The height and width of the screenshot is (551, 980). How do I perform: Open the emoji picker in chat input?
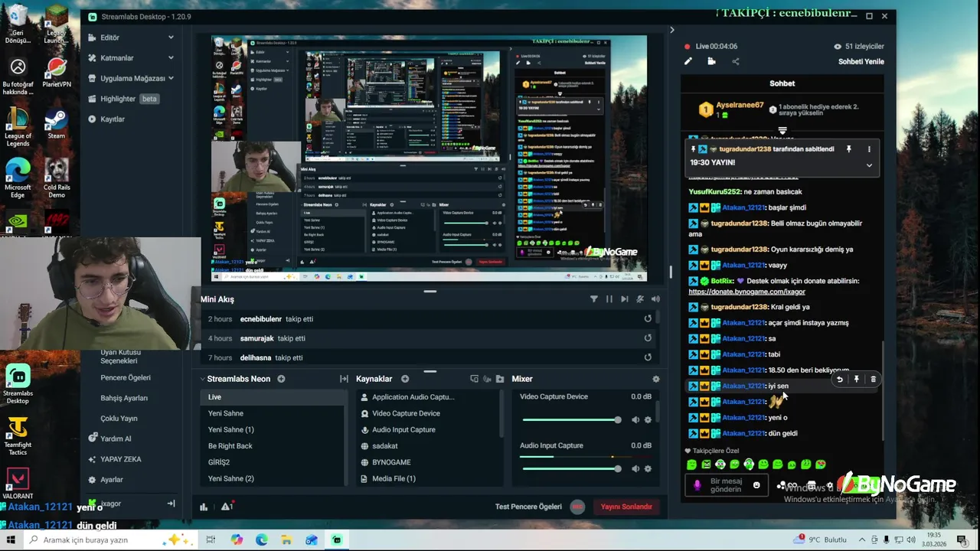click(756, 485)
